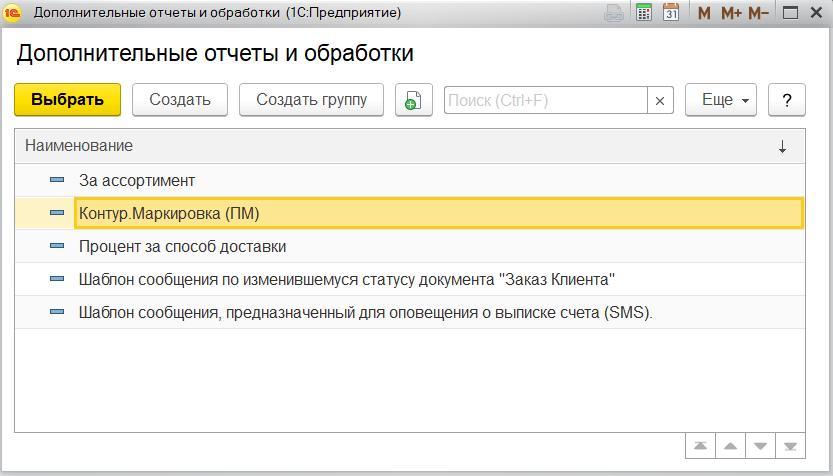Image resolution: width=833 pixels, height=476 pixels.
Task: Select the "За ассортимент" row
Action: [136, 180]
